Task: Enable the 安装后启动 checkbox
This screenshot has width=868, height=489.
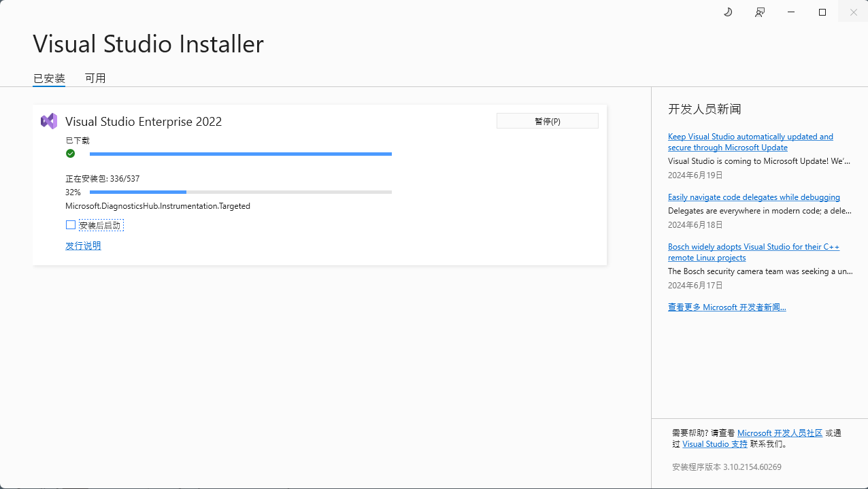Action: (71, 225)
